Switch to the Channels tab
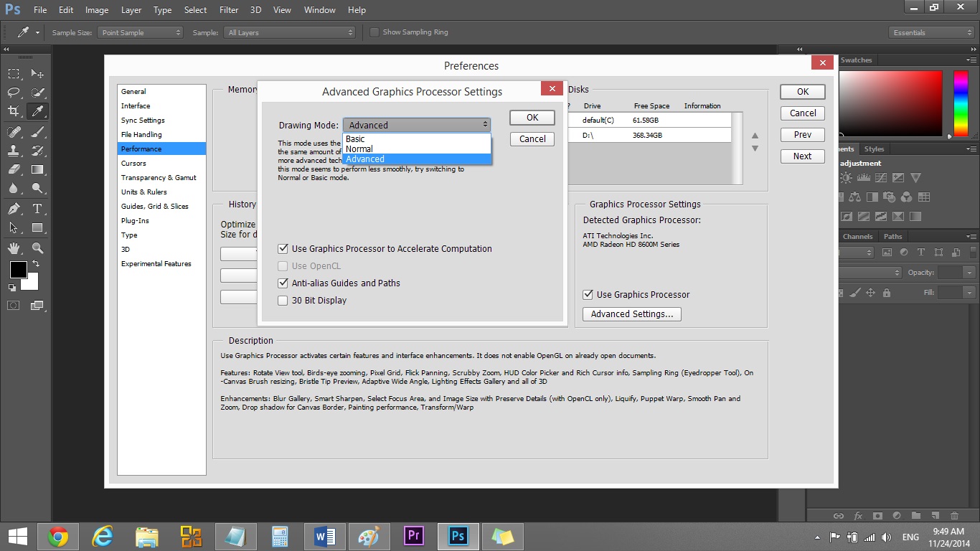Screen dimensions: 980x551 [858, 237]
